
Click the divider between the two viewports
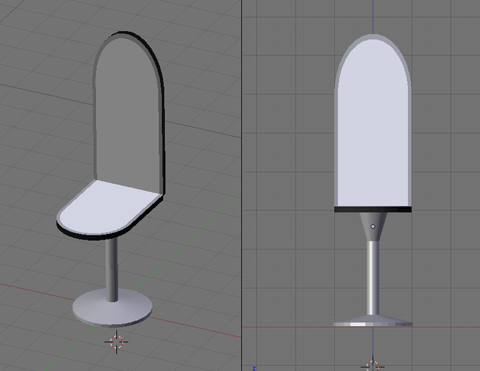[242, 185]
